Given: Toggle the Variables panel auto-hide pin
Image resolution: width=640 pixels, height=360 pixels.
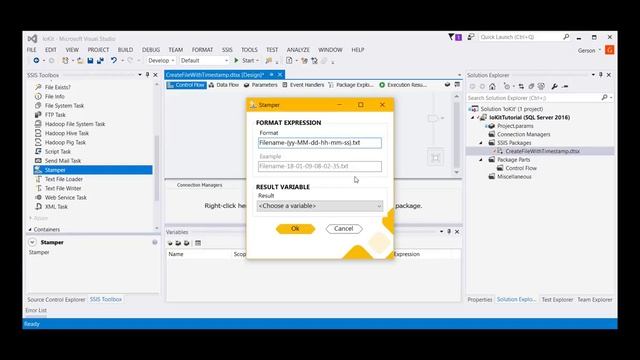Looking at the screenshot, I should 449,232.
